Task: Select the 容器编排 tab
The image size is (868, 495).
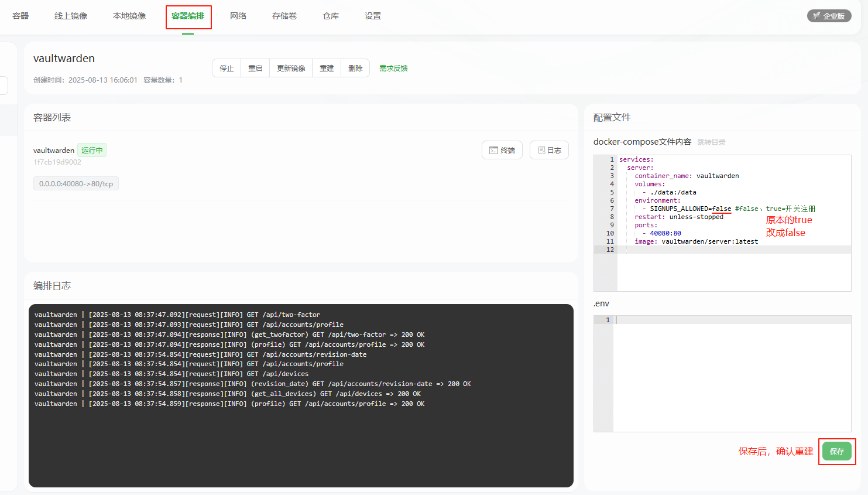Action: pyautogui.click(x=188, y=16)
